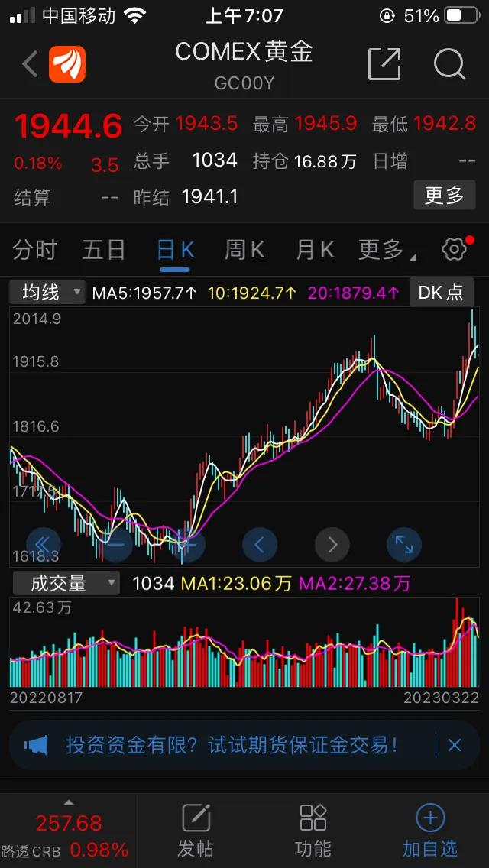Select the 周K tab

click(x=244, y=249)
